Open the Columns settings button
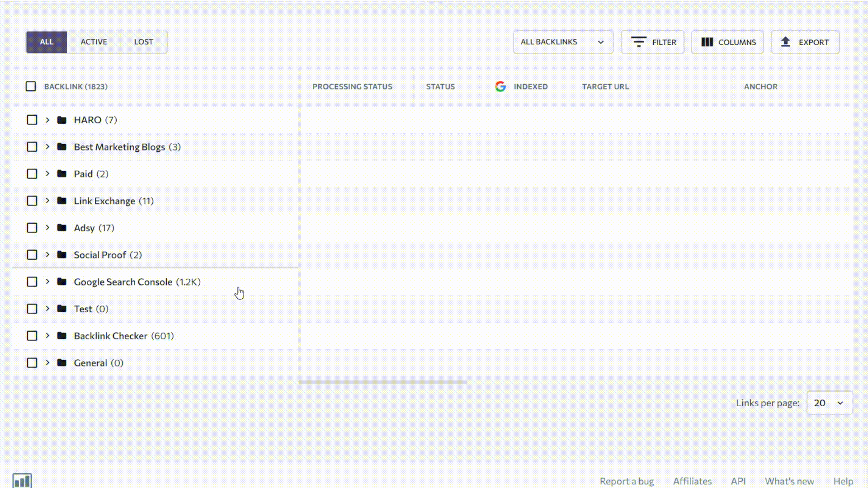 [x=727, y=42]
